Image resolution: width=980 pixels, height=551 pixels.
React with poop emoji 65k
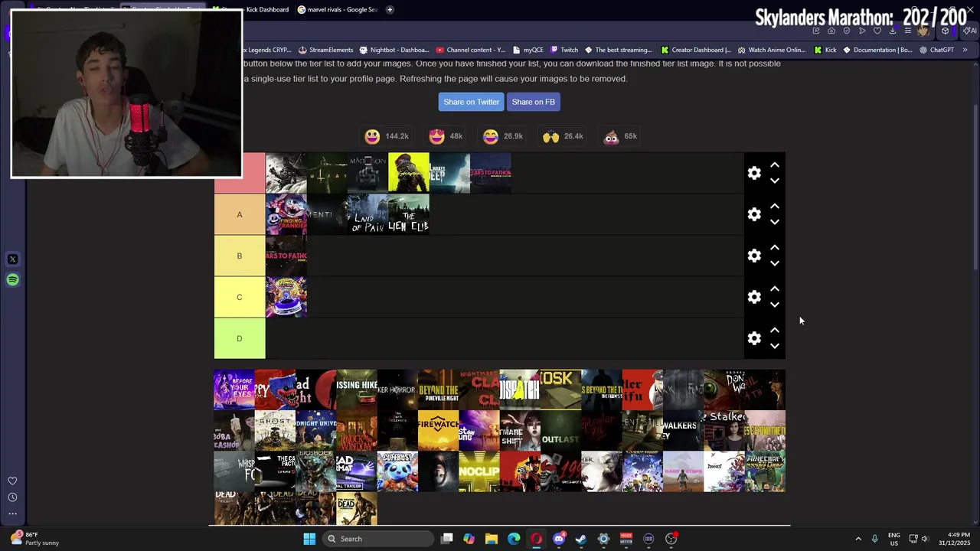620,136
